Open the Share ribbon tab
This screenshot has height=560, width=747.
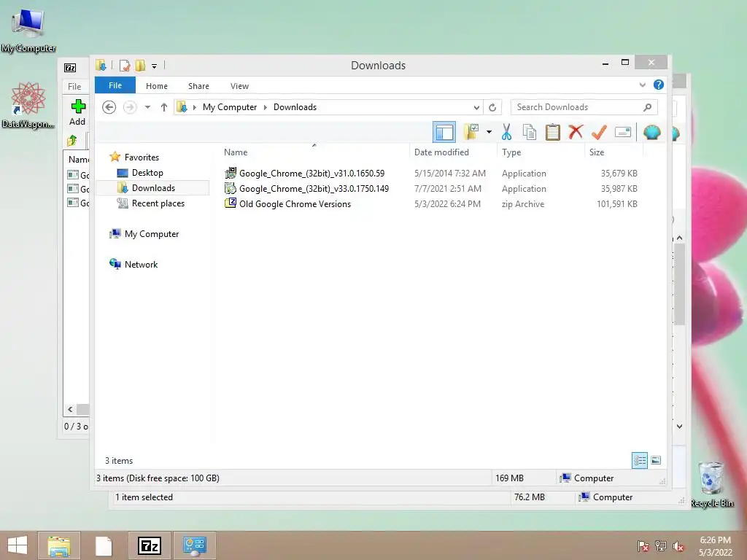coord(198,86)
